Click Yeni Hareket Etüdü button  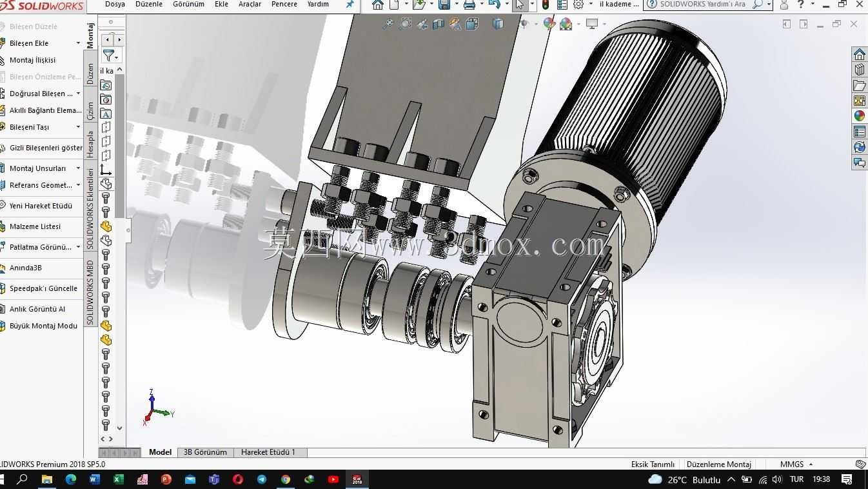(41, 206)
